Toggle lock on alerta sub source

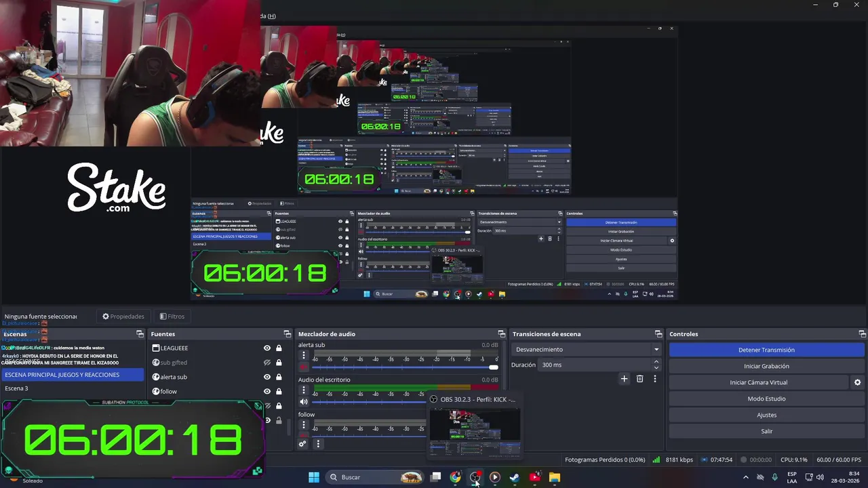coord(279,377)
